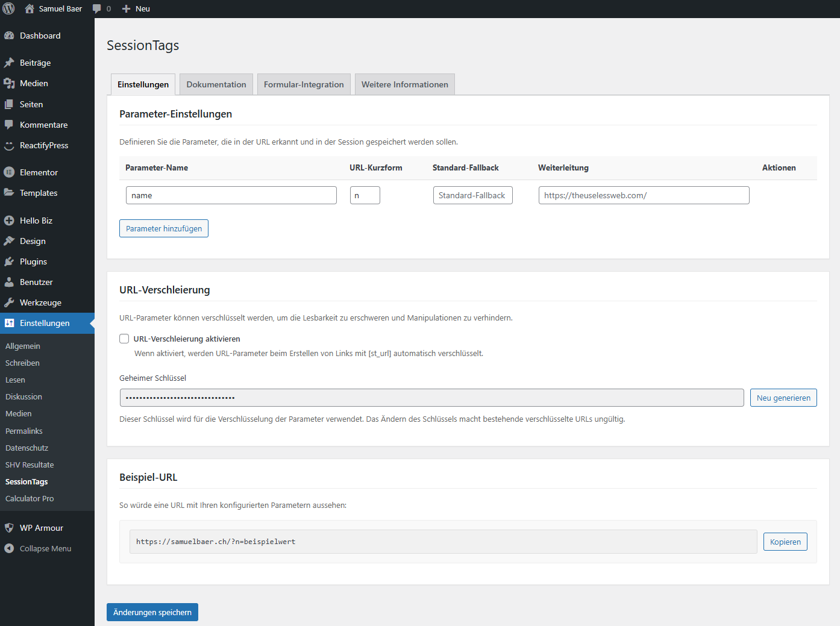Click the Design paintbrush icon
This screenshot has width=840, height=626.
point(9,241)
